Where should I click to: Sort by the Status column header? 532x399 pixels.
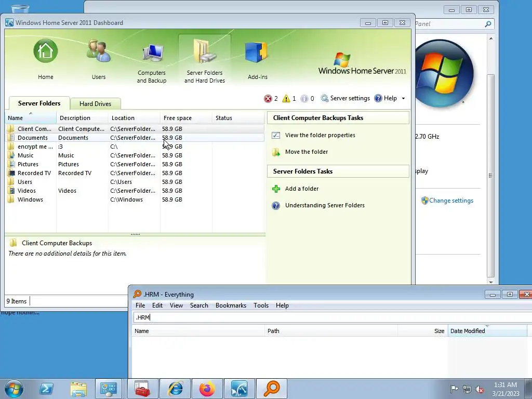coord(238,118)
